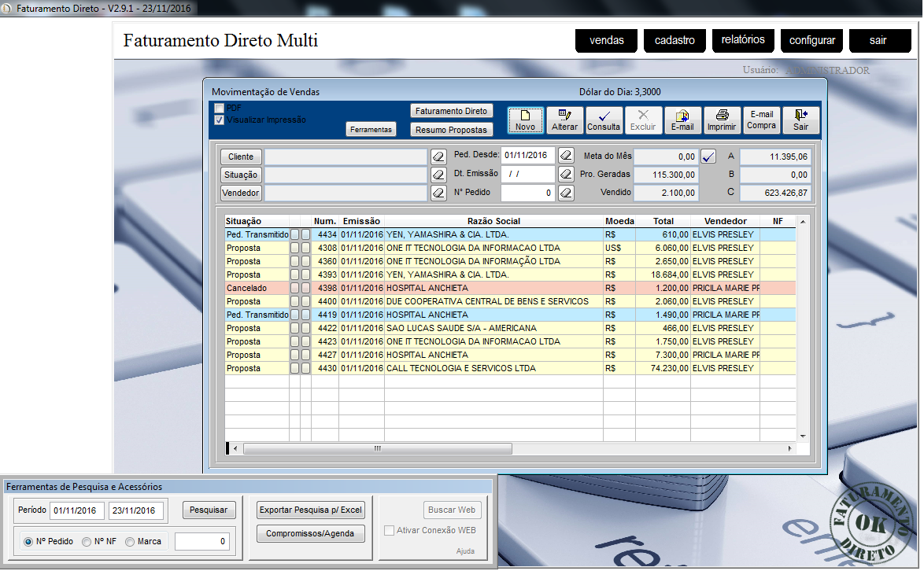
Task: Clear the Ped. Desde date with eraser
Action: (x=566, y=156)
